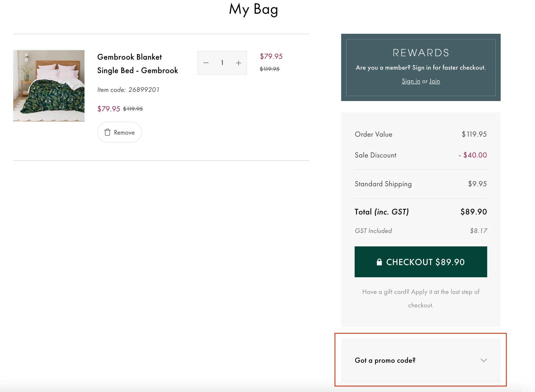The image size is (535, 392).
Task: Decrease blanket quantity with minus icon
Action: [206, 63]
